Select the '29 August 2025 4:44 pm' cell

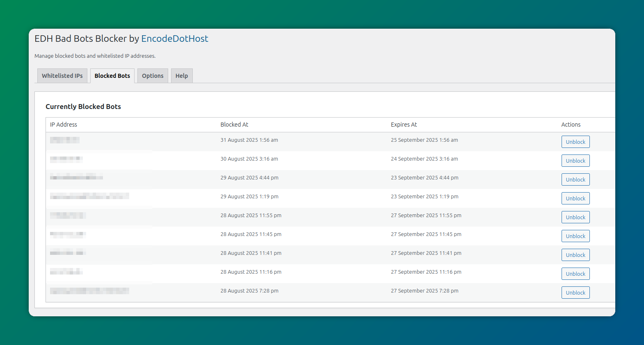tap(249, 178)
